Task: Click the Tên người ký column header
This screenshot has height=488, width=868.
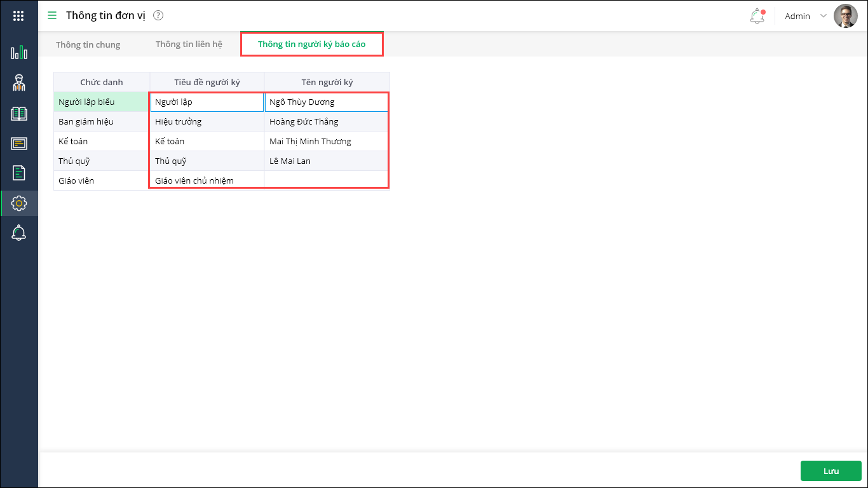Action: pos(327,82)
